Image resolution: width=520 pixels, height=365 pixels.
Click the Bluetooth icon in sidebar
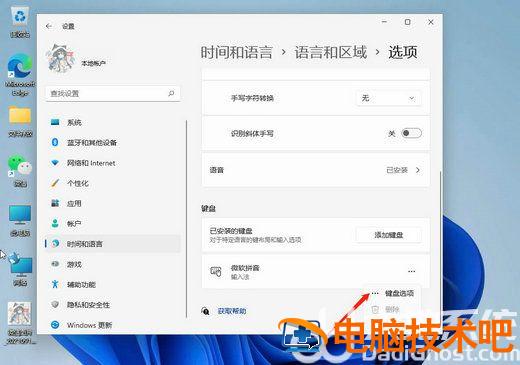tap(55, 143)
